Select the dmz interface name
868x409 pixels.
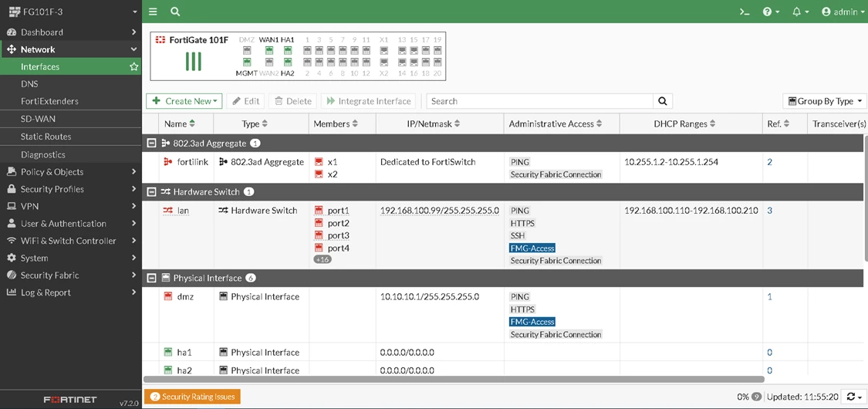(x=185, y=296)
